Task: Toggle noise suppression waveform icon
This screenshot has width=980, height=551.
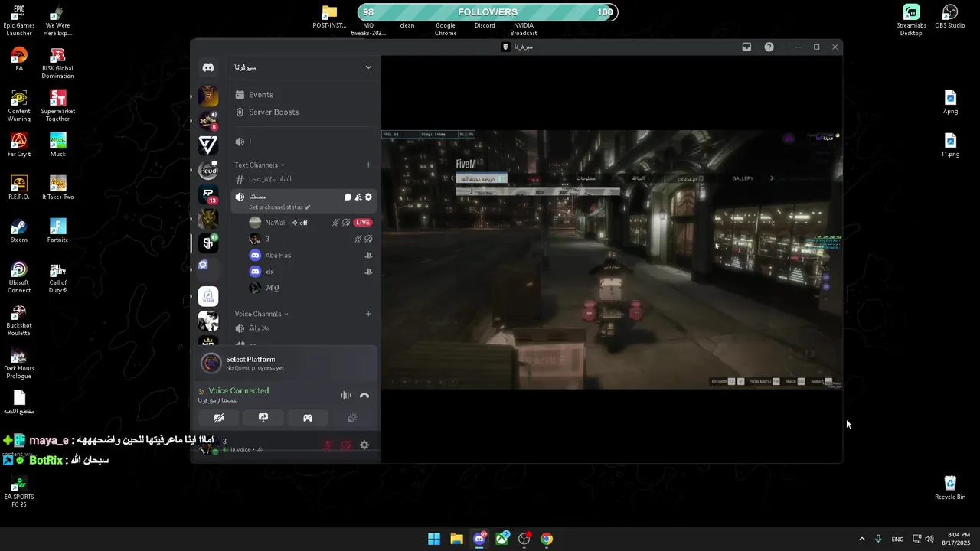Action: pos(346,396)
